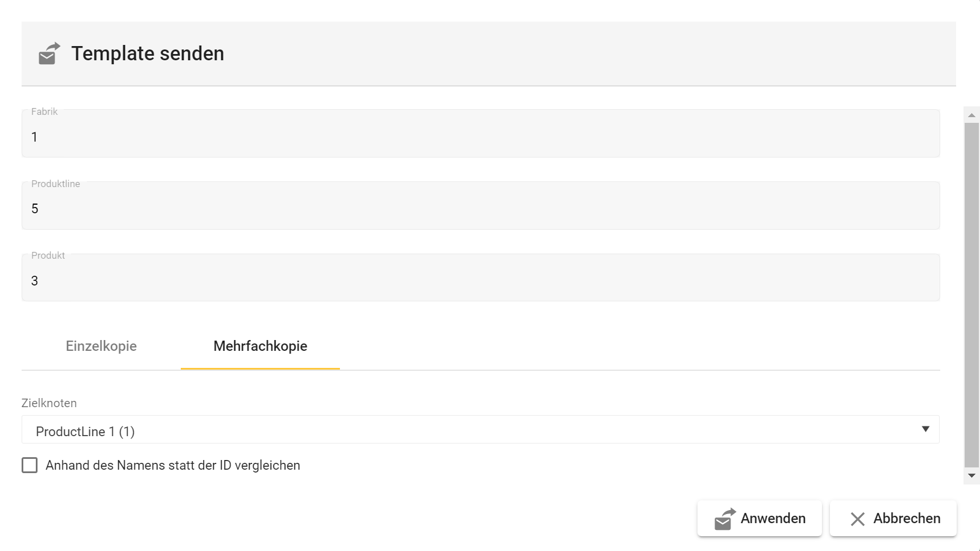The width and height of the screenshot is (980, 551).
Task: Click into the Produktline field
Action: [x=480, y=209]
